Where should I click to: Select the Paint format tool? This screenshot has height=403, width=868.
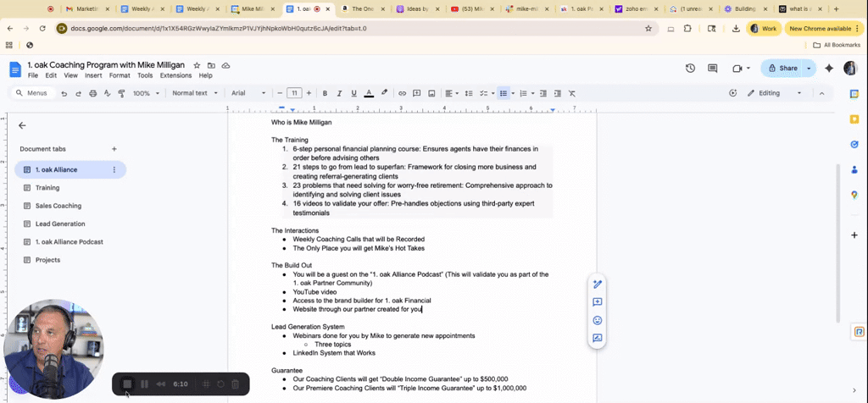coord(122,93)
